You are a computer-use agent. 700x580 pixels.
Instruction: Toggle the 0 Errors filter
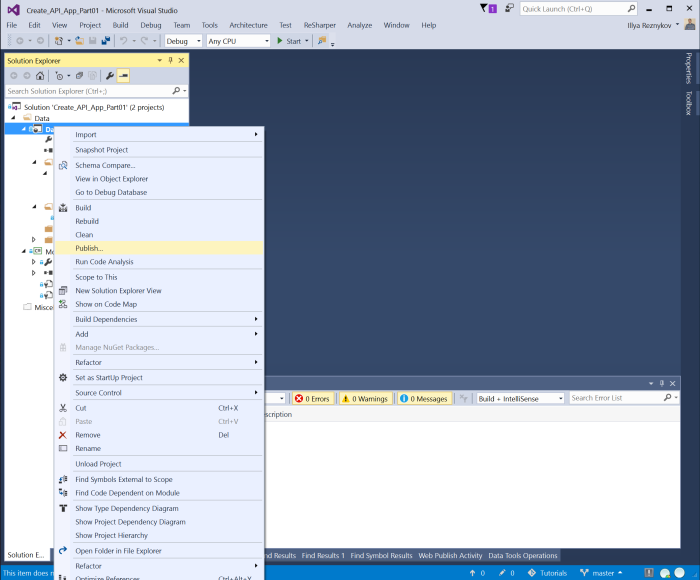pos(312,399)
